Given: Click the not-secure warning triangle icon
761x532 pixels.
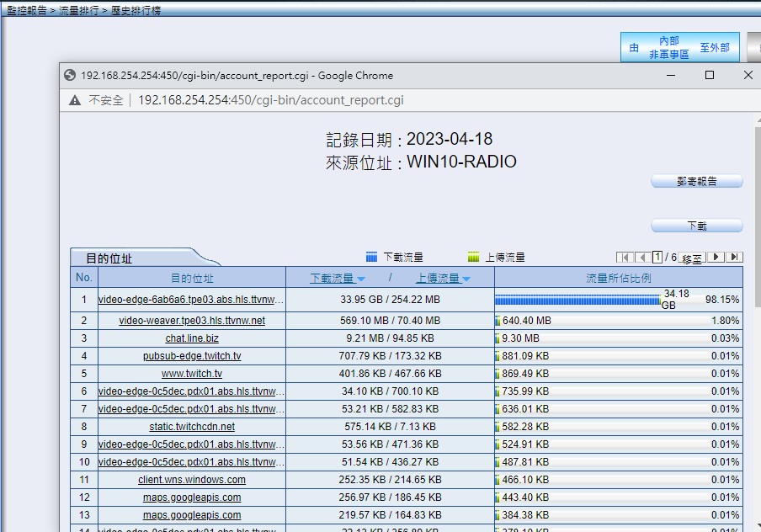Looking at the screenshot, I should tap(75, 100).
